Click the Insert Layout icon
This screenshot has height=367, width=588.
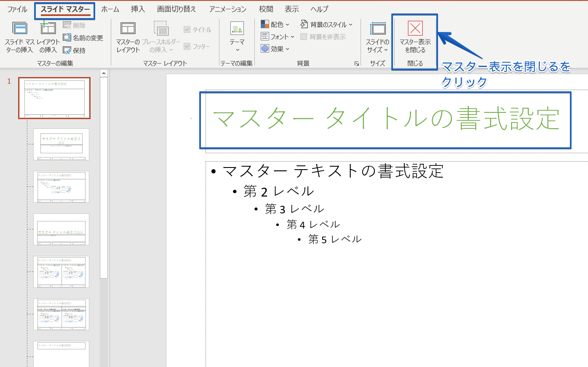[x=48, y=28]
